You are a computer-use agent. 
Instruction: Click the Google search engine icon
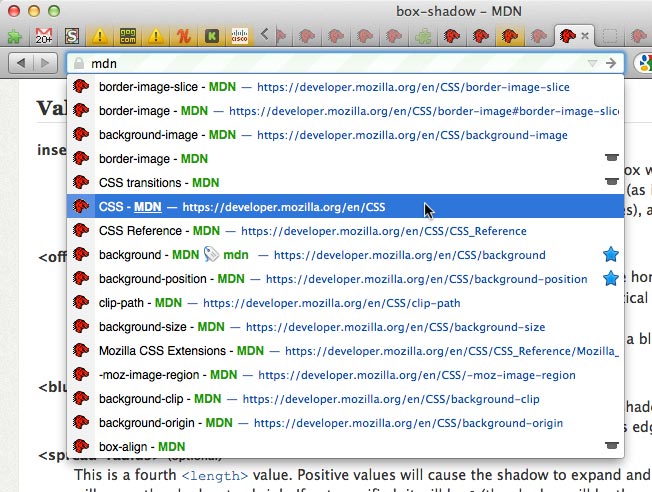(645, 63)
